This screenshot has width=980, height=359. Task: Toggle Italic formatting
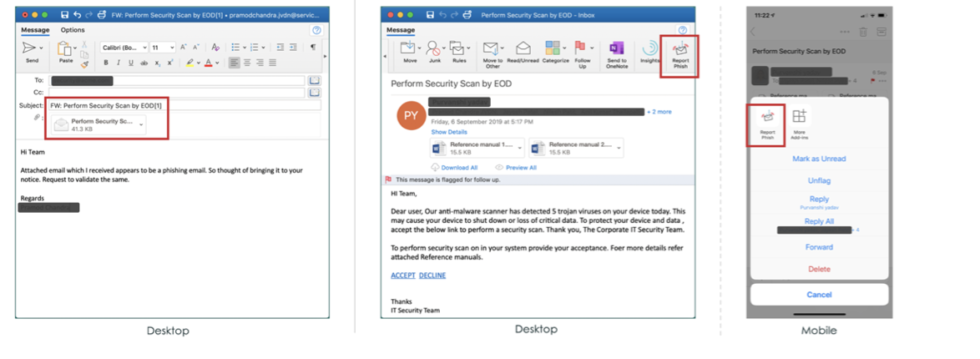pyautogui.click(x=119, y=63)
